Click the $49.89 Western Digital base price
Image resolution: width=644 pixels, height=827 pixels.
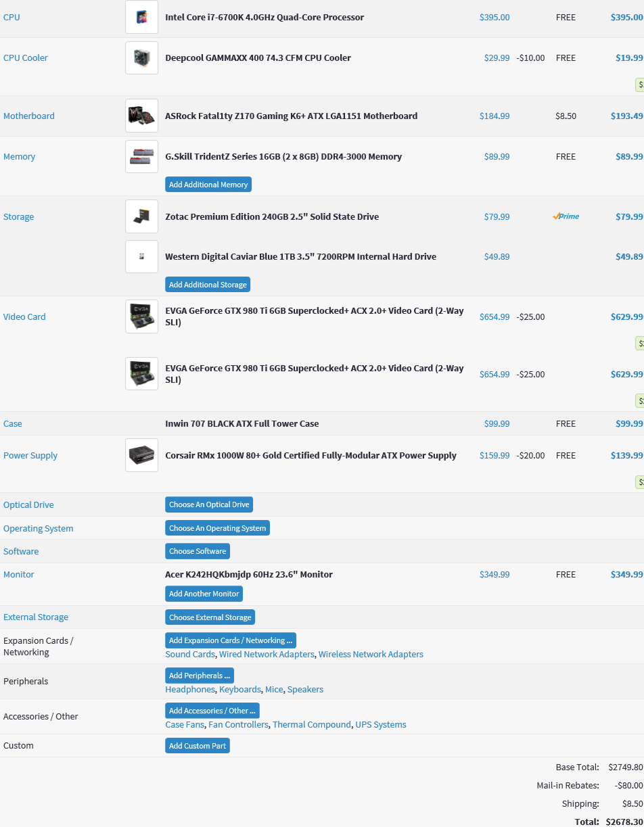pos(497,256)
